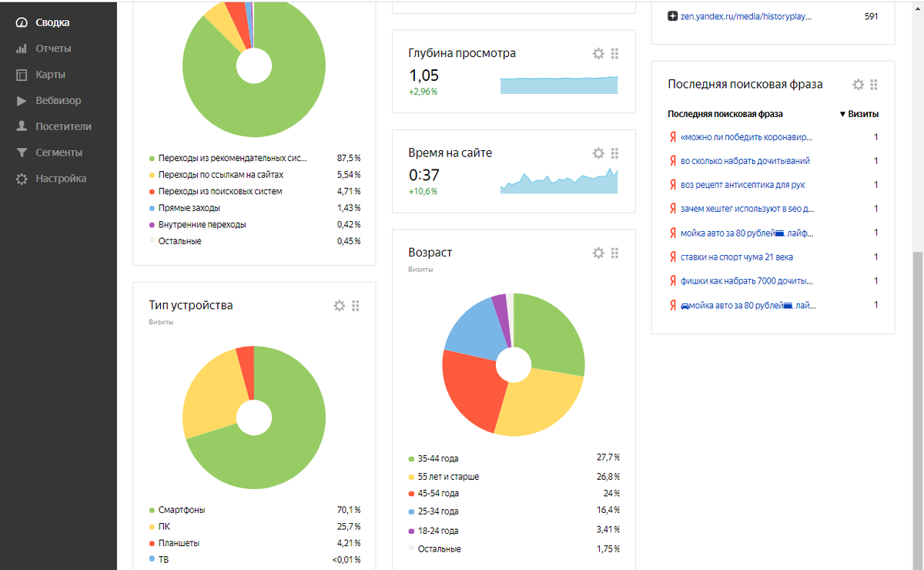
Task: Click drag handle of Последняя поисковая фраза widget
Action: [x=874, y=85]
